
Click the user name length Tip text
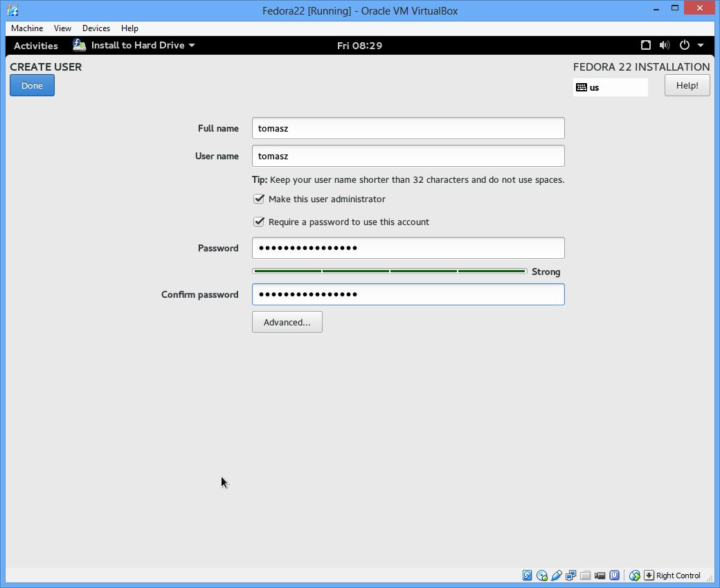coord(408,179)
